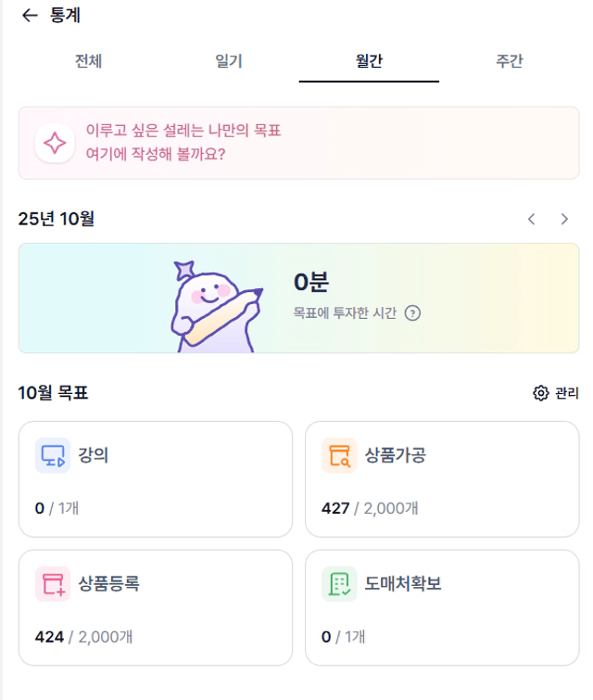Open the 상품등록 424 / 2,000개 card
Image resolution: width=593 pixels, height=700 pixels.
[x=156, y=607]
